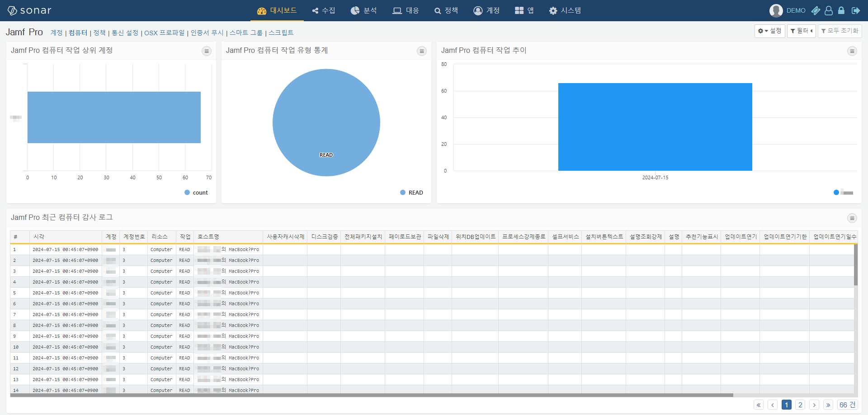The width and height of the screenshot is (868, 415).
Task: Select page 2 in pagination
Action: point(800,405)
